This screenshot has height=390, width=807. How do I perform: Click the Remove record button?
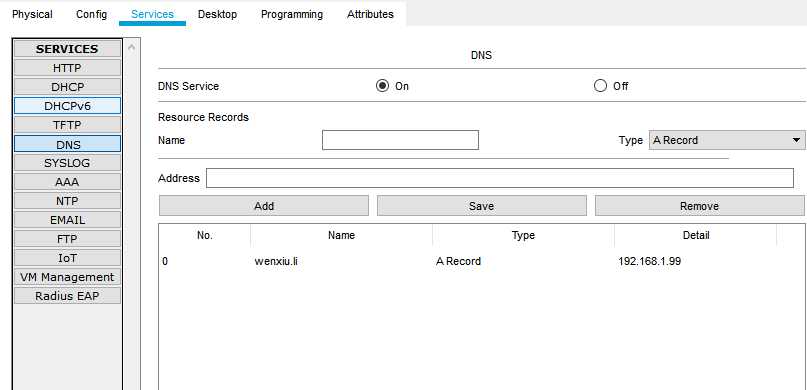(x=699, y=206)
